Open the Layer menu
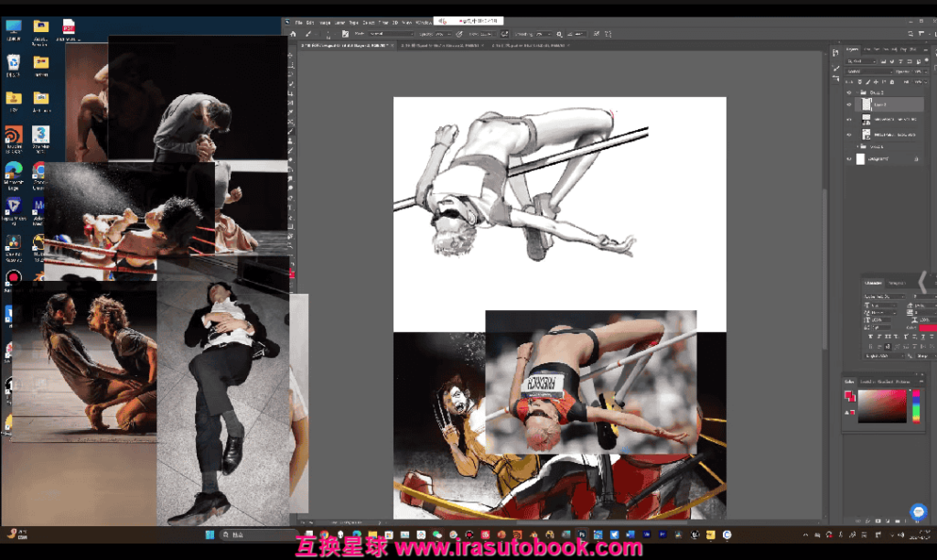The height and width of the screenshot is (560, 937). pyautogui.click(x=339, y=23)
